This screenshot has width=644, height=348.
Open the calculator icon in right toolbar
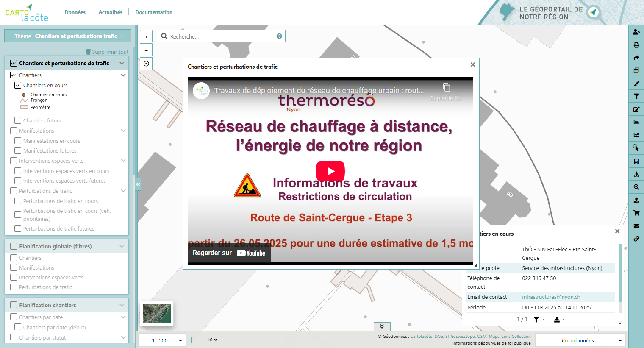636,161
